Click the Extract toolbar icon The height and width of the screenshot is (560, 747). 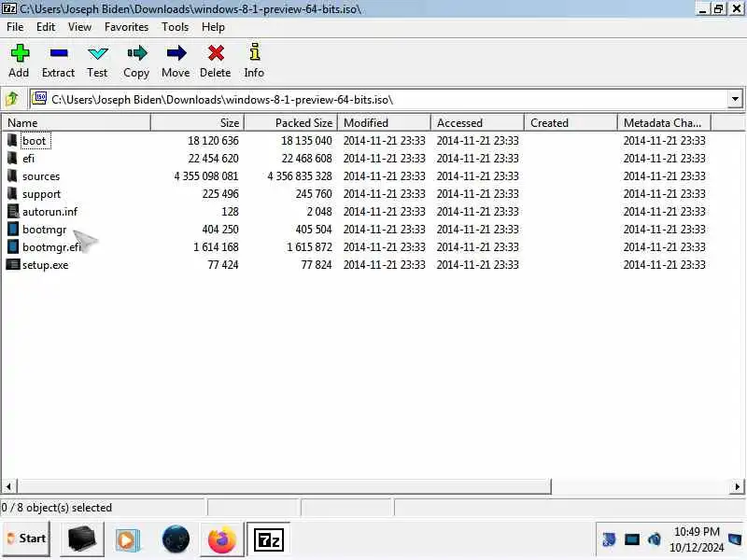point(59,53)
